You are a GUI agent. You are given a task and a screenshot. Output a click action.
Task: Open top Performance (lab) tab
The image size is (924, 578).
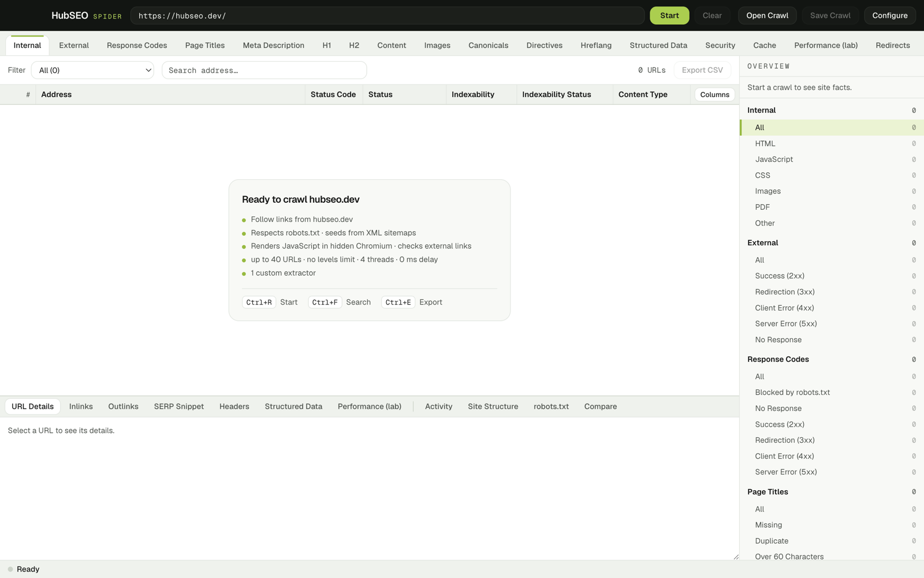pyautogui.click(x=825, y=45)
